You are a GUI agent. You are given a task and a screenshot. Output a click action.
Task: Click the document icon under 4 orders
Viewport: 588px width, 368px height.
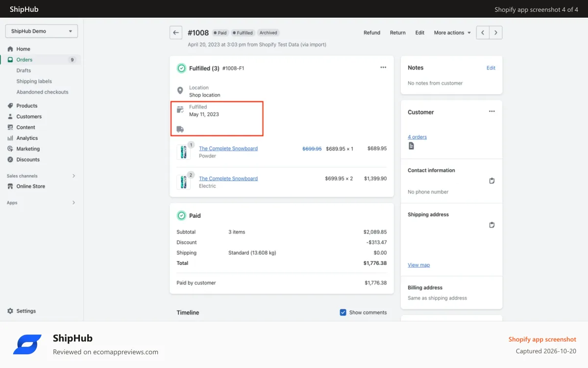411,146
